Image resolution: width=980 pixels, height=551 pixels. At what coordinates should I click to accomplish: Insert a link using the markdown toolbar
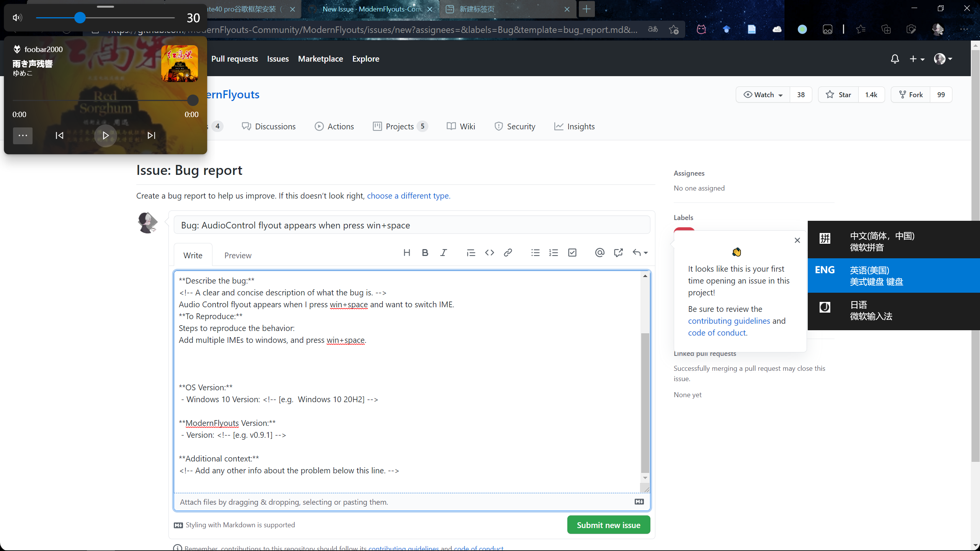508,253
